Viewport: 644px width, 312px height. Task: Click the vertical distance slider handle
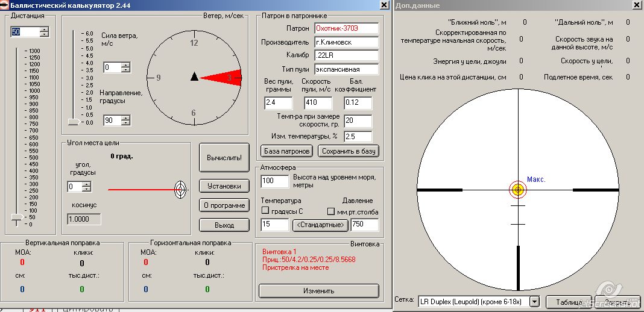pyautogui.click(x=17, y=217)
